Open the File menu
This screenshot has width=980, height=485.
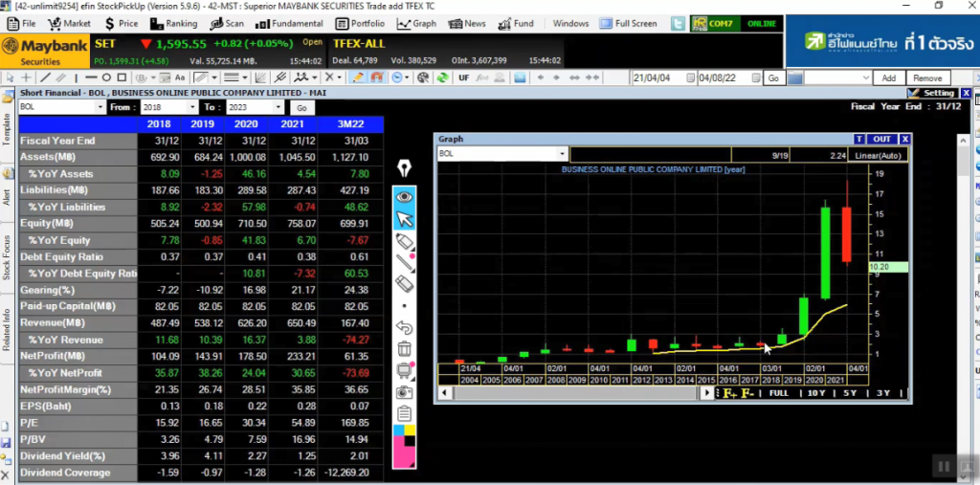[x=21, y=24]
